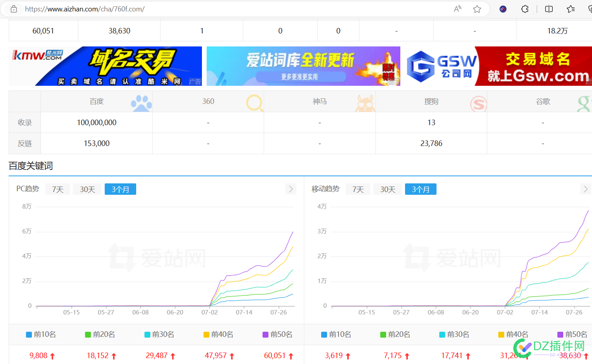The image size is (592, 364).
Task: Toggle PC 前40名 yellow legend swatch
Action: point(206,334)
